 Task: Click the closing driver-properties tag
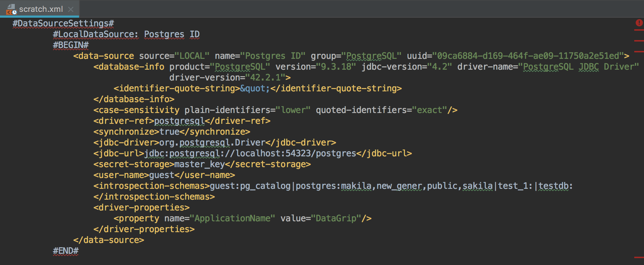click(144, 229)
